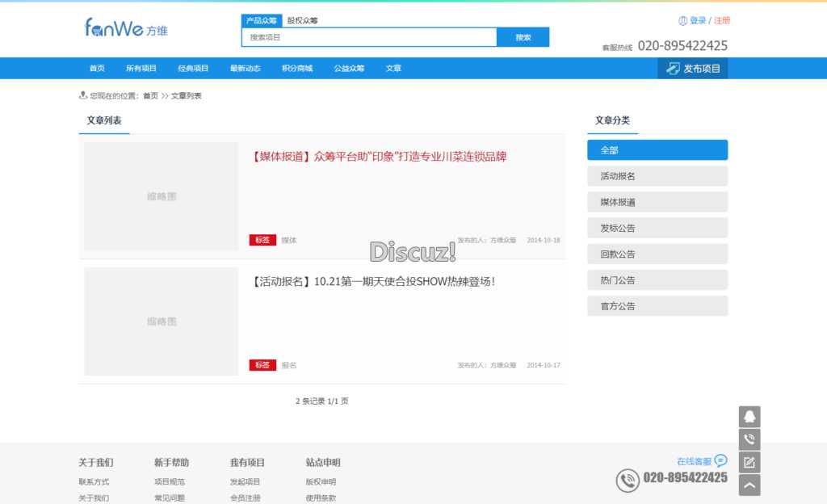Image resolution: width=827 pixels, height=504 pixels.
Task: Click the fanWe 方维 logo
Action: click(x=126, y=27)
